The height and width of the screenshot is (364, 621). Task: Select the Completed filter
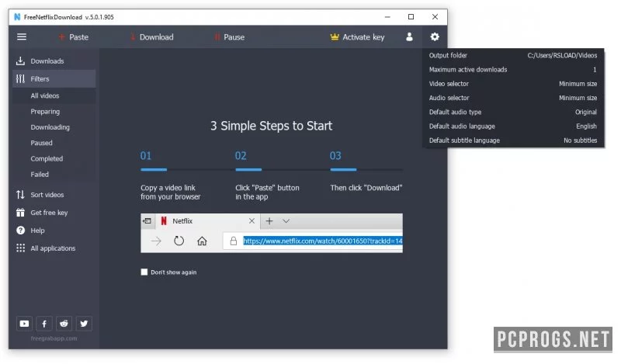pyautogui.click(x=54, y=159)
